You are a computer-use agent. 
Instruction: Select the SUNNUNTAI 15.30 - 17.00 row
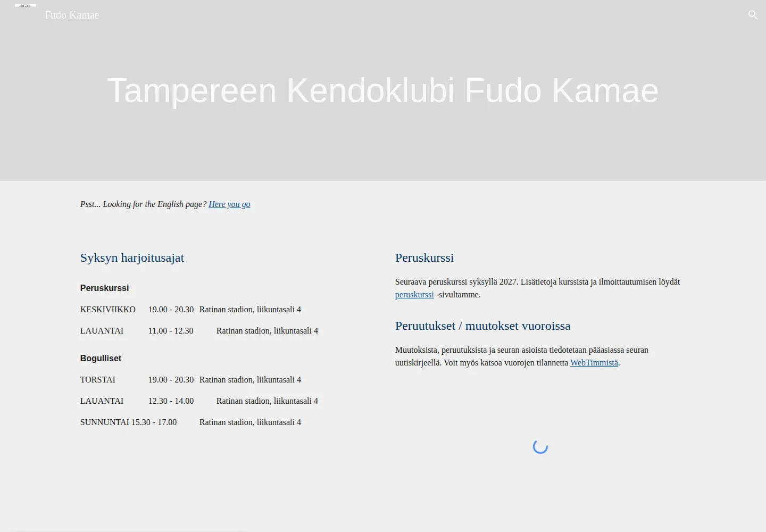[190, 422]
